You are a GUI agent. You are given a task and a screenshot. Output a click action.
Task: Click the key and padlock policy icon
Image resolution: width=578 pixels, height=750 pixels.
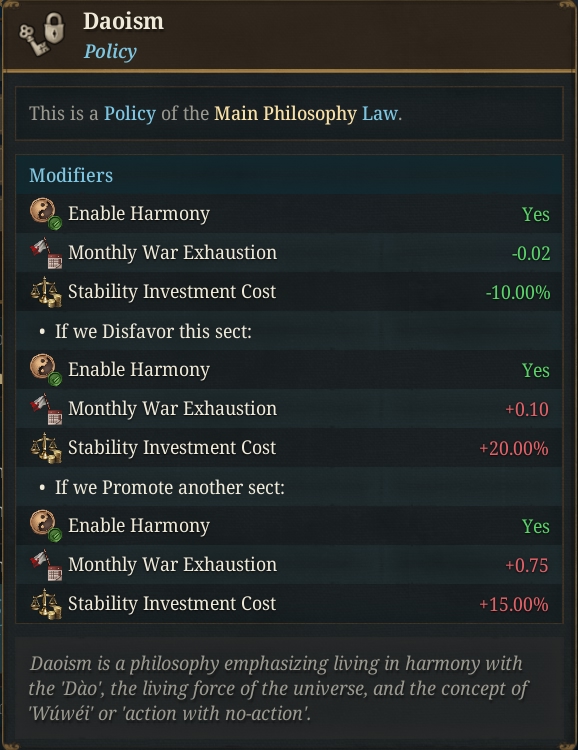click(x=42, y=33)
